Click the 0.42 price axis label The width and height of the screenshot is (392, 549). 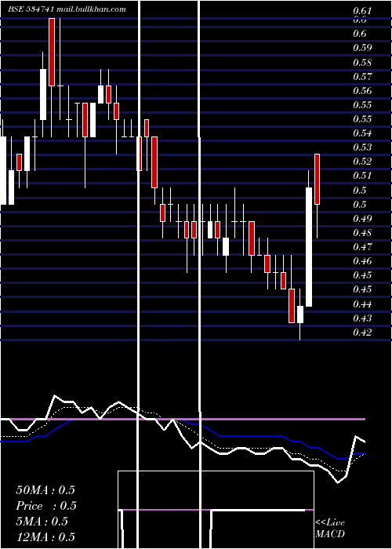pos(362,332)
